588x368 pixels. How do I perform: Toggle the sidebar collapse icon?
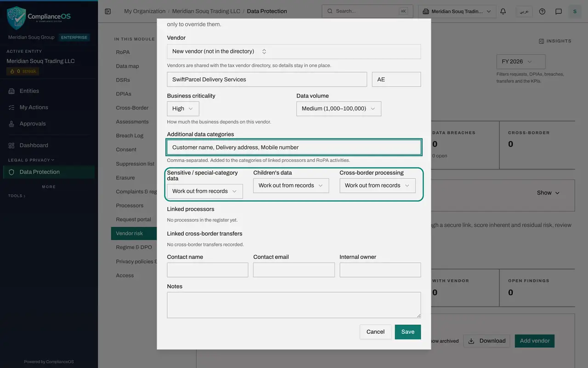point(108,11)
